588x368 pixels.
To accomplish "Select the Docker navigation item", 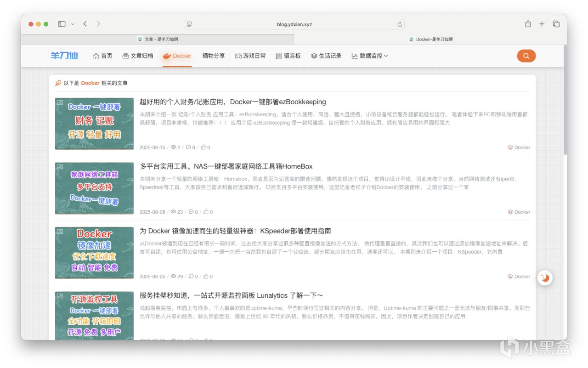I will [177, 56].
